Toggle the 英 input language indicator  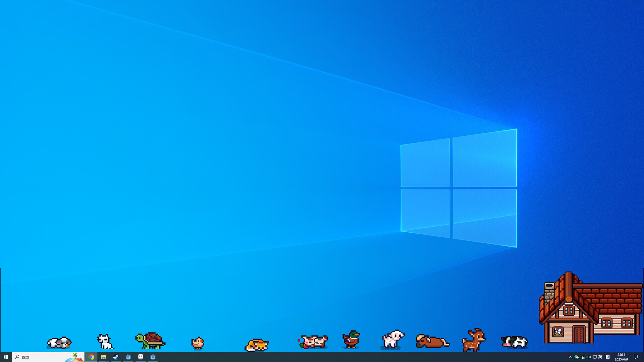pyautogui.click(x=600, y=357)
